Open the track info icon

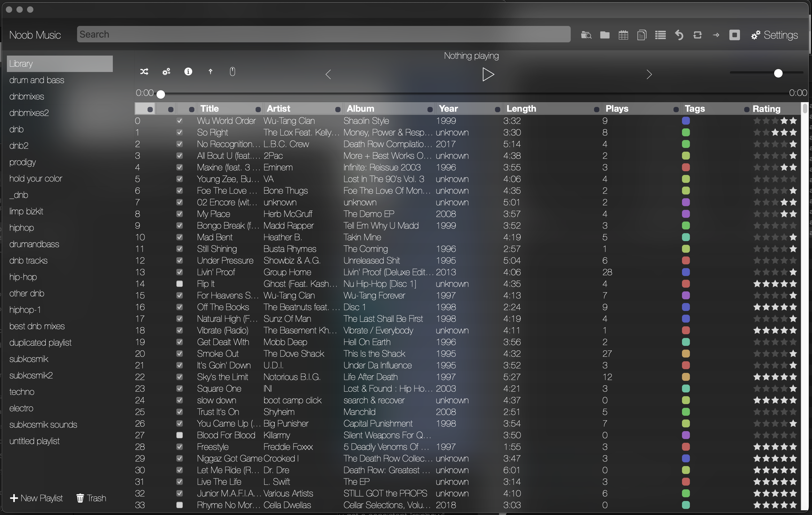(x=188, y=71)
